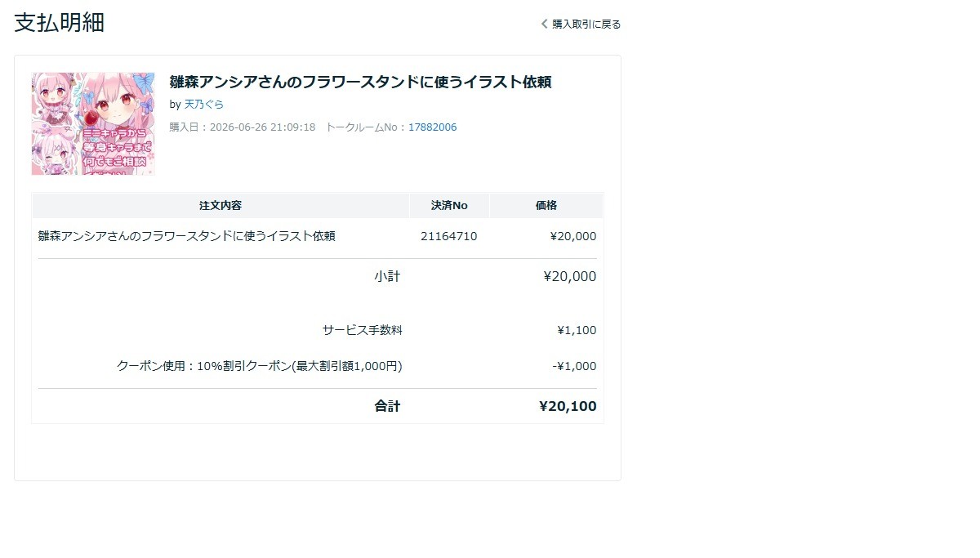The image size is (980, 558).
Task: Click the pink character service thumbnail
Action: tap(93, 123)
